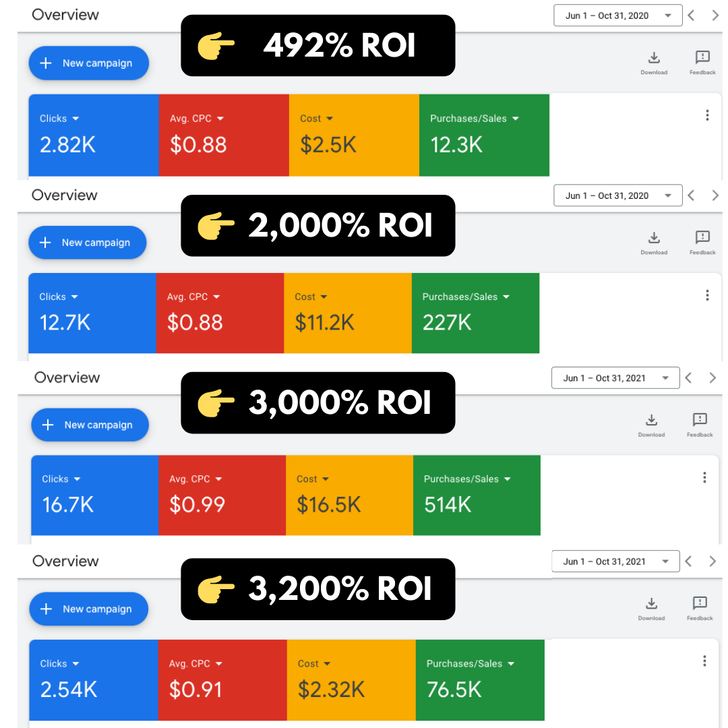Open the top Jun 1 – Oct 31, 2020 date picker

tap(618, 16)
